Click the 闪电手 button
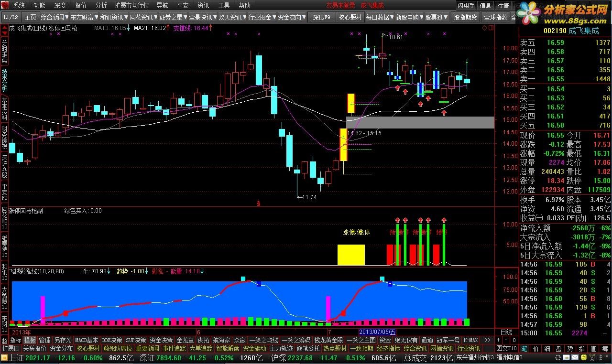The width and height of the screenshot is (612, 364). coord(466,6)
